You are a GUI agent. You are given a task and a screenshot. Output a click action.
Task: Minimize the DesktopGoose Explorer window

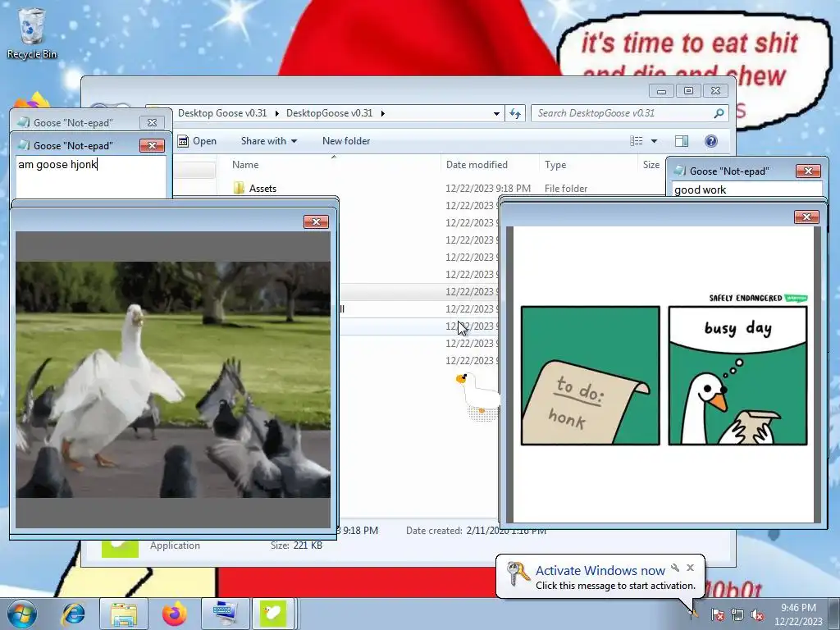coord(662,90)
